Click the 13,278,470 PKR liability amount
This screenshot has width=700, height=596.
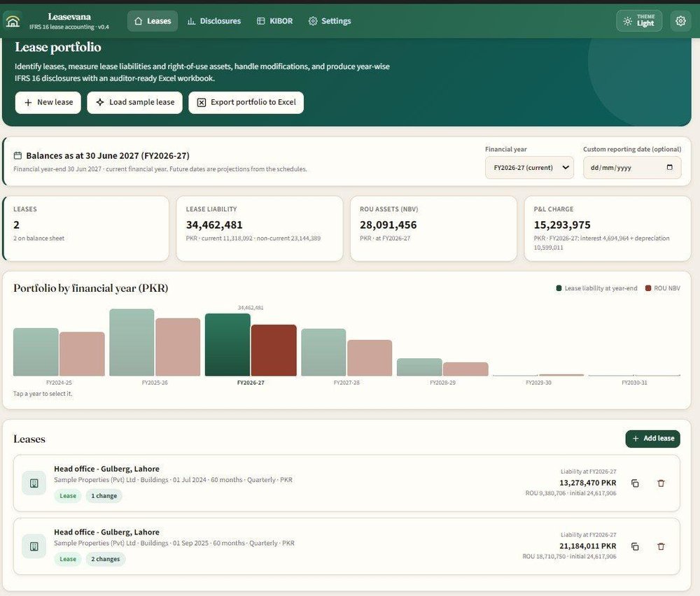coord(587,483)
